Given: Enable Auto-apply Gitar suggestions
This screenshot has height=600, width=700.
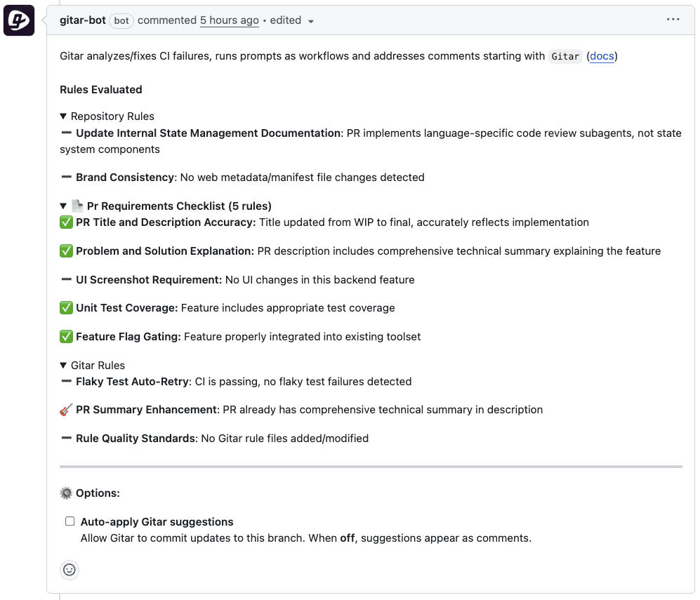Looking at the screenshot, I should point(70,521).
